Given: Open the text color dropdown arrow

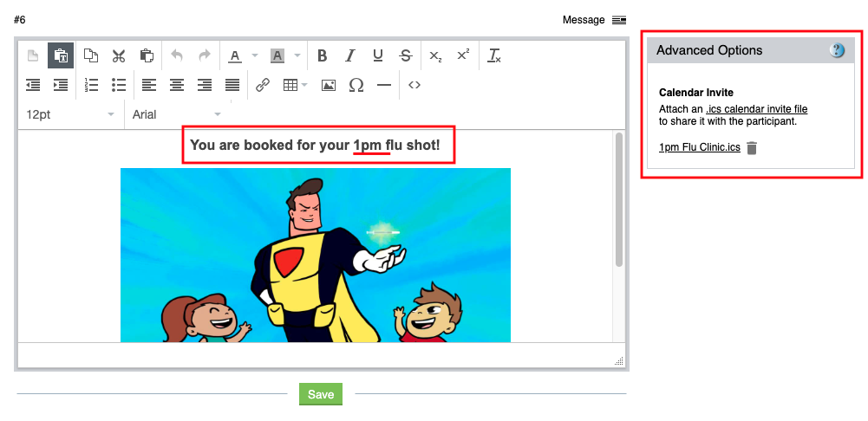Looking at the screenshot, I should (x=255, y=55).
